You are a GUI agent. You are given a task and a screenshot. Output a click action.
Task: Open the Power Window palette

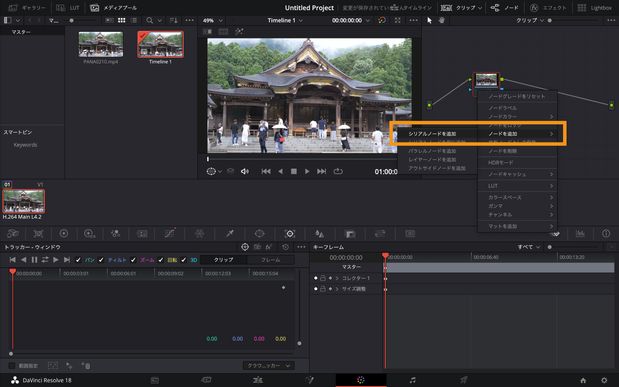[259, 233]
